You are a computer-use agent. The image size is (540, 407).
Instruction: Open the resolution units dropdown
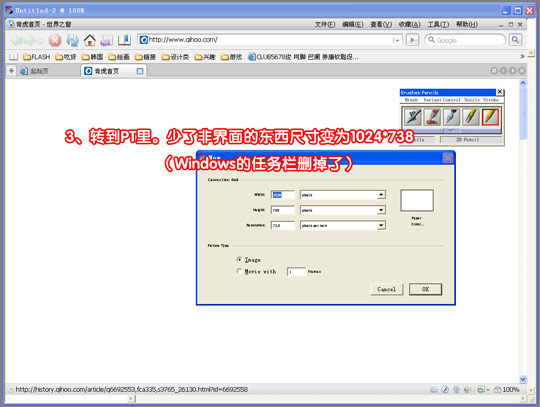click(381, 226)
